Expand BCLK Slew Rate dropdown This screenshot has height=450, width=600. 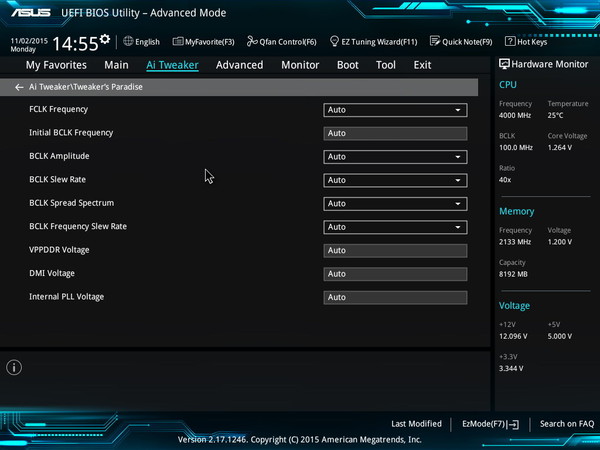click(395, 180)
